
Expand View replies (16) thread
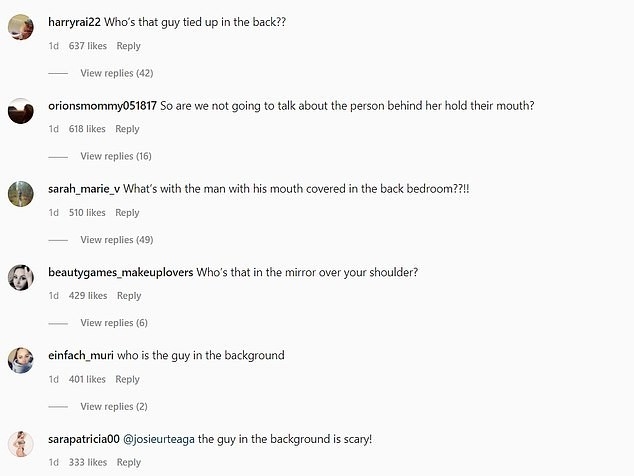click(x=116, y=156)
